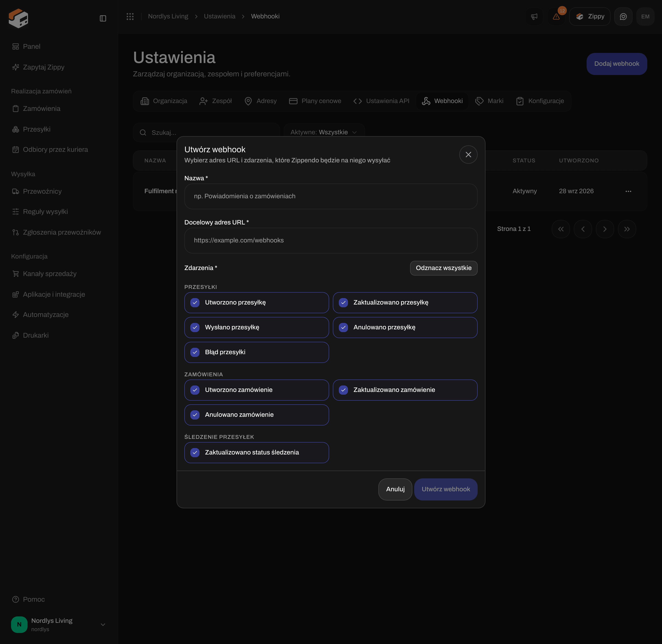The image size is (662, 644).
Task: Open the Aktywne: Wszystkie filter dropdown
Action: coord(324,132)
